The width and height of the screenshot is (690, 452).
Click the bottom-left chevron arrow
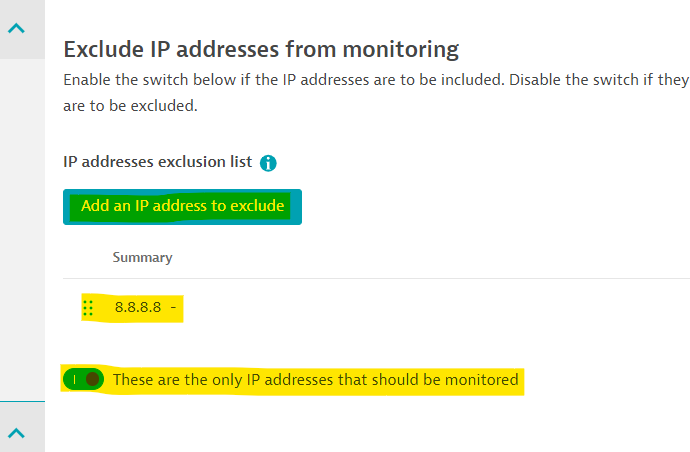pyautogui.click(x=16, y=432)
